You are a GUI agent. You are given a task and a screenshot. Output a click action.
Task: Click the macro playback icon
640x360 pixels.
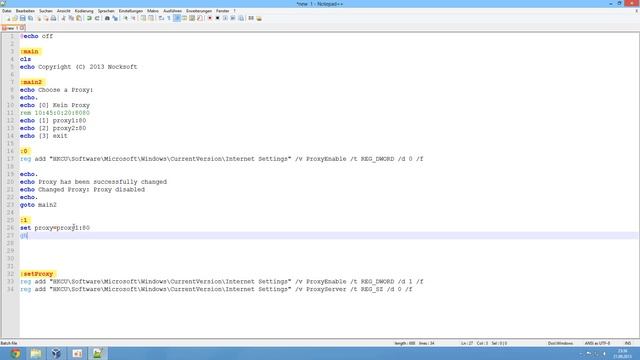pyautogui.click(x=225, y=18)
